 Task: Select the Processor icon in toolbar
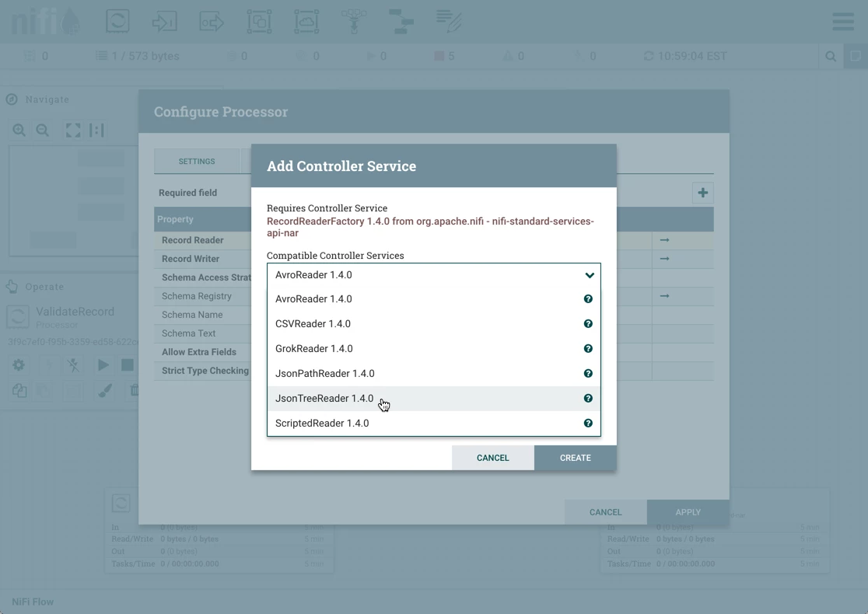click(117, 22)
